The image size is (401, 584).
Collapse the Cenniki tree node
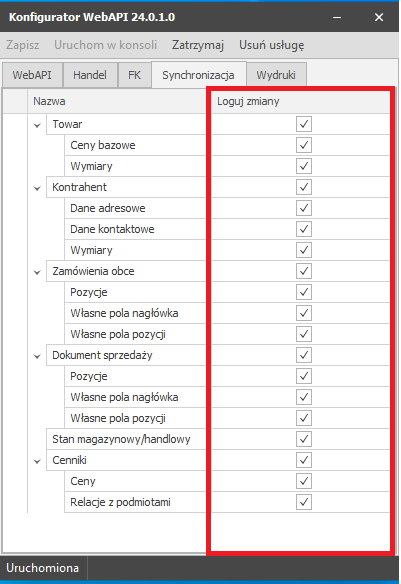tap(37, 461)
